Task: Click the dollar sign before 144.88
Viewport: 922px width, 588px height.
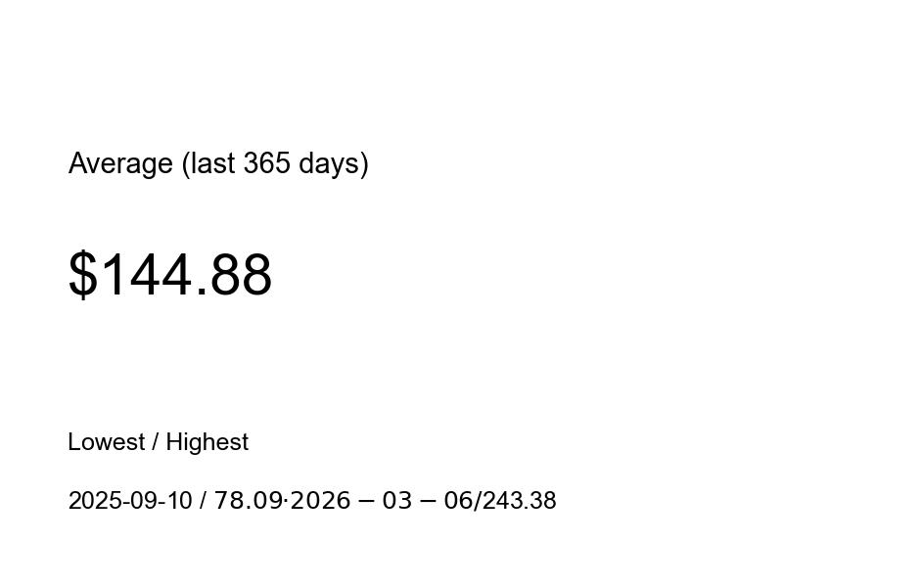Action: click(x=82, y=274)
